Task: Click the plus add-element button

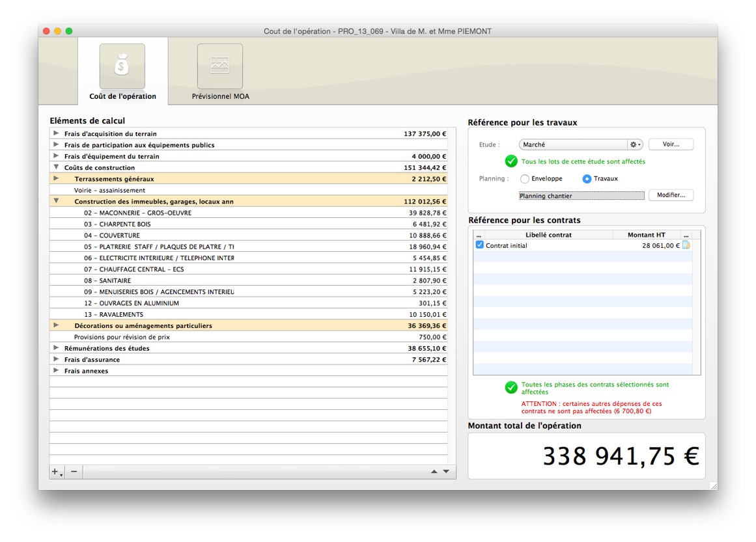Action: 57,472
